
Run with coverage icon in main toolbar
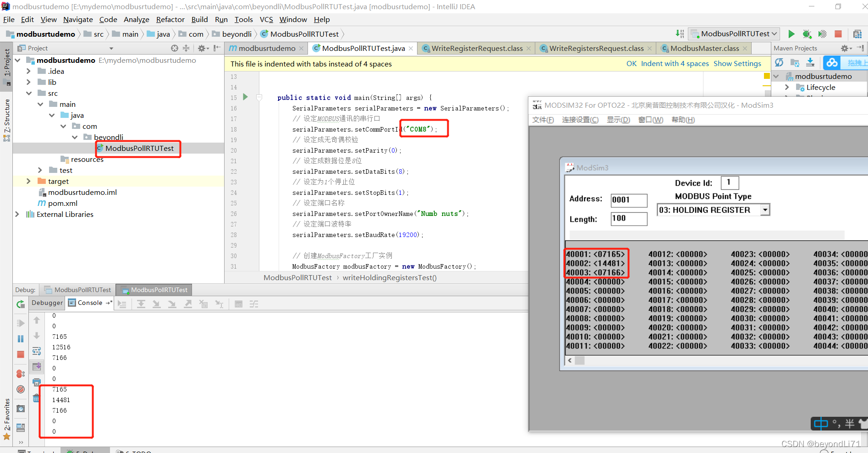pos(823,34)
